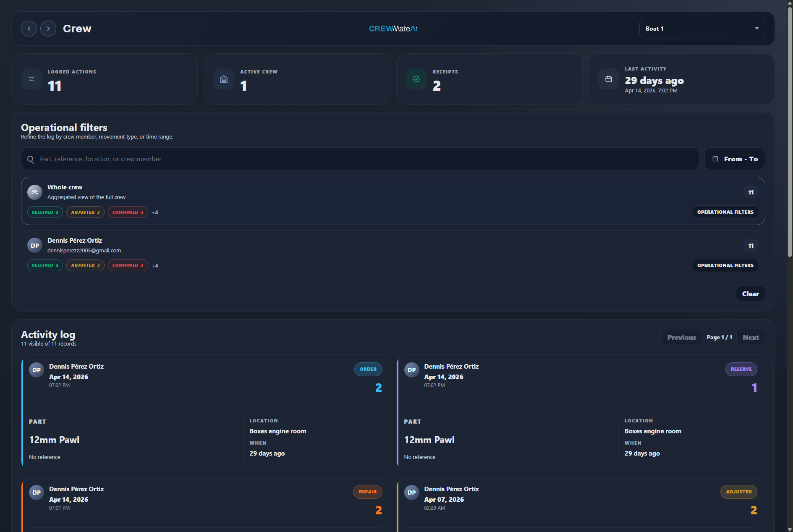This screenshot has width=793, height=532.
Task: Click the Receipts value 2
Action: tap(437, 86)
